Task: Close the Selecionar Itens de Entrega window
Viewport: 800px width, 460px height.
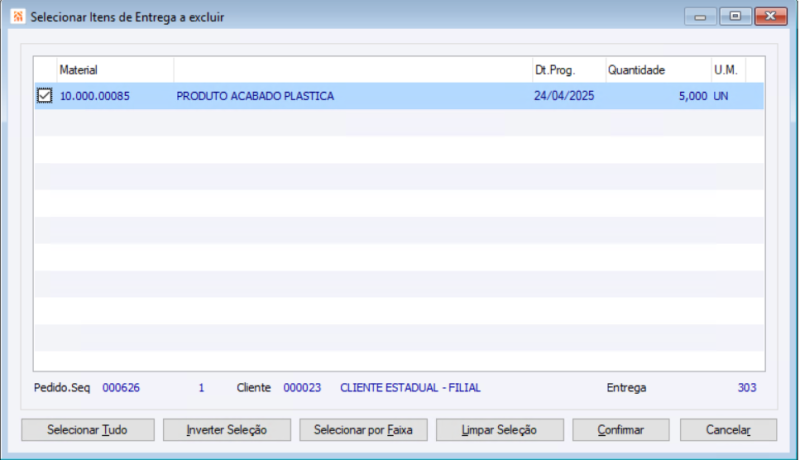Action: (770, 16)
